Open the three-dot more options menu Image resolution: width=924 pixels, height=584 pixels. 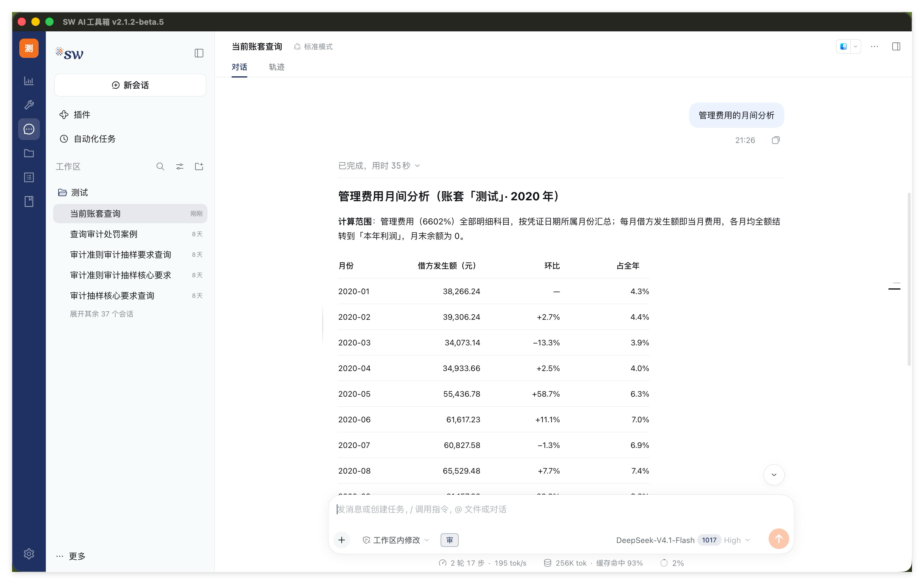[875, 46]
